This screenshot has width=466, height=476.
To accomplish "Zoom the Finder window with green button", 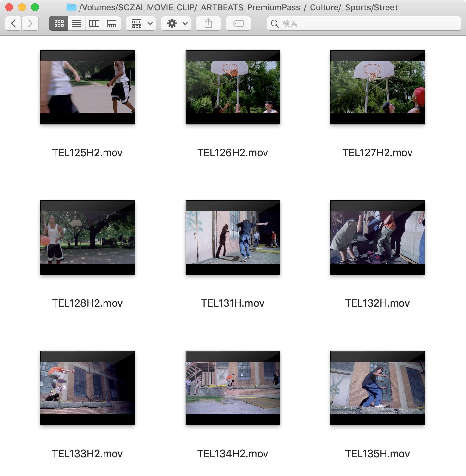I will tap(35, 7).
